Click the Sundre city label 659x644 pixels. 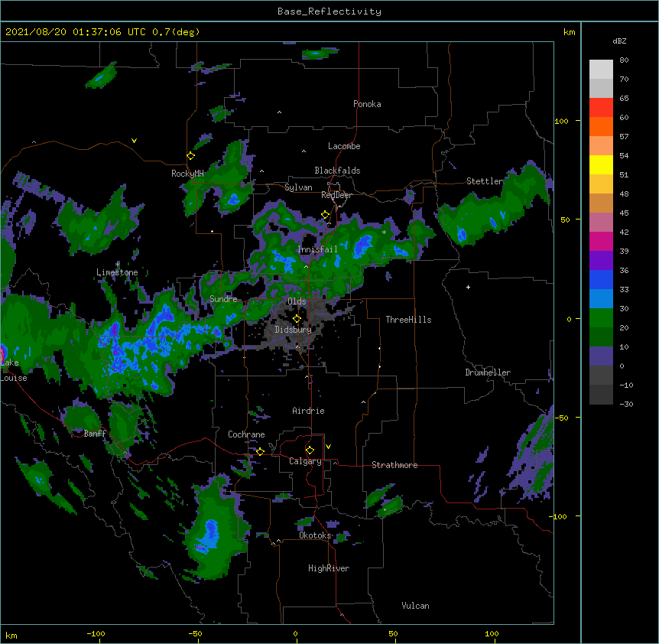point(223,299)
